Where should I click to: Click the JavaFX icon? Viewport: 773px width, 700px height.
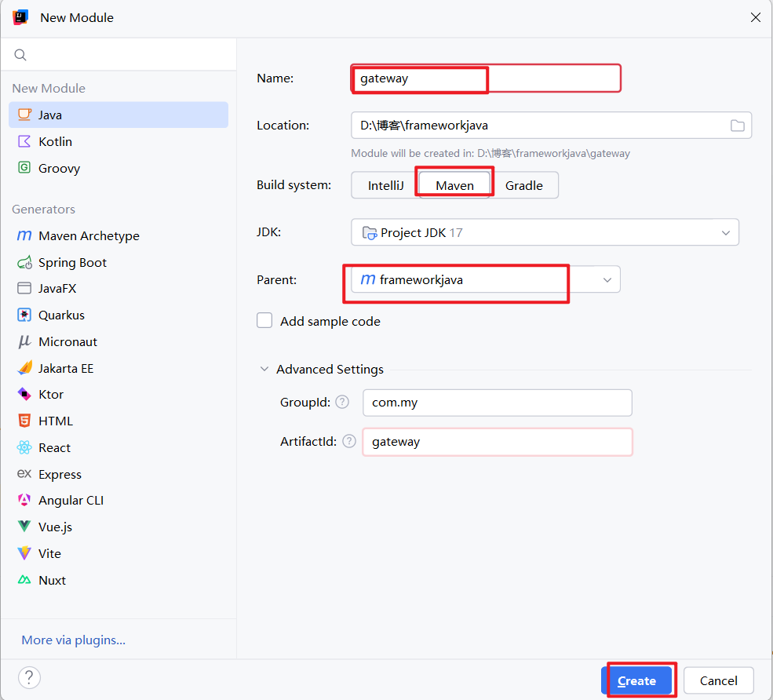click(x=24, y=288)
